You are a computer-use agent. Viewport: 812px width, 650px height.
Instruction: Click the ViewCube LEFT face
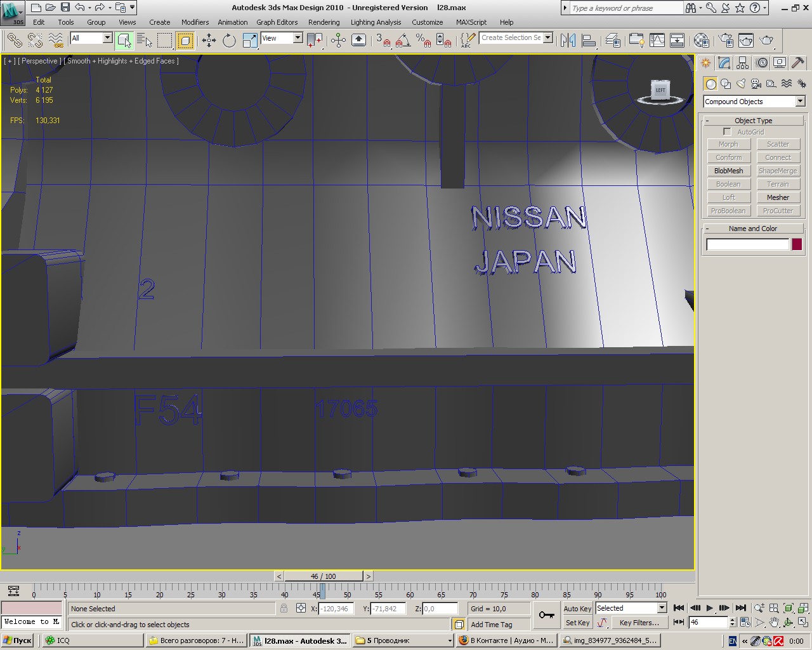coord(660,90)
